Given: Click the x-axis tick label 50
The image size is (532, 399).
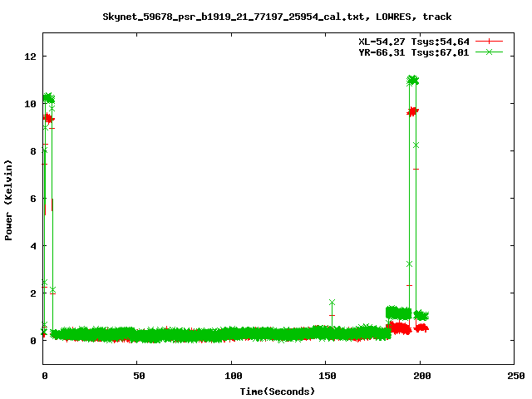Looking at the screenshot, I should pyautogui.click(x=139, y=376).
